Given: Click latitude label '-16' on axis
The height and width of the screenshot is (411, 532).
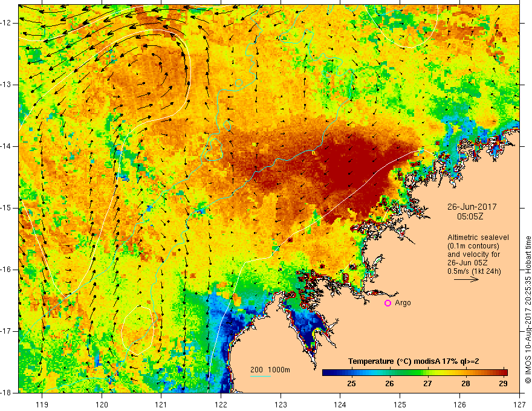Looking at the screenshot, I should tap(7, 270).
